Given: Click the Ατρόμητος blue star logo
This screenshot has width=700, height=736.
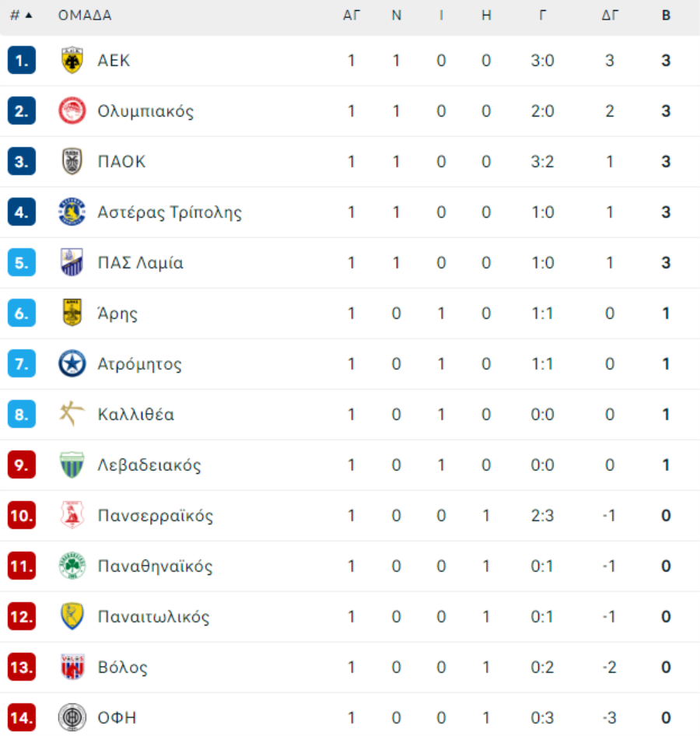Looking at the screenshot, I should pos(72,364).
